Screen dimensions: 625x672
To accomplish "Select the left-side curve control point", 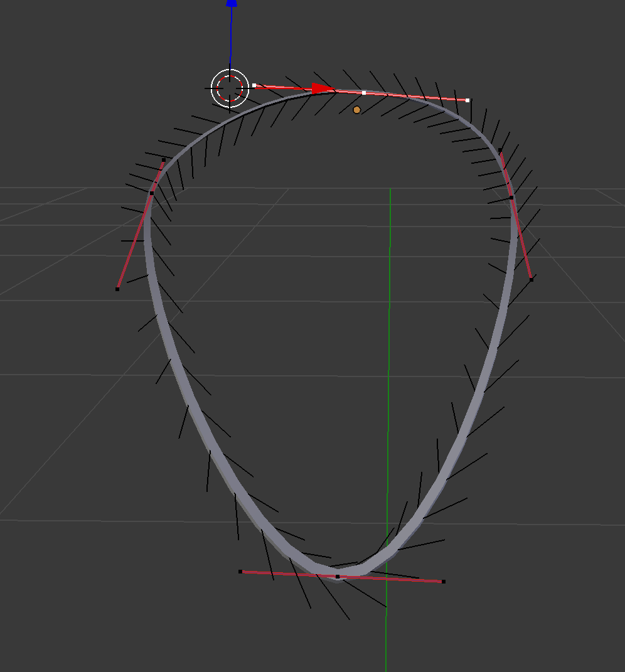I will [x=152, y=193].
